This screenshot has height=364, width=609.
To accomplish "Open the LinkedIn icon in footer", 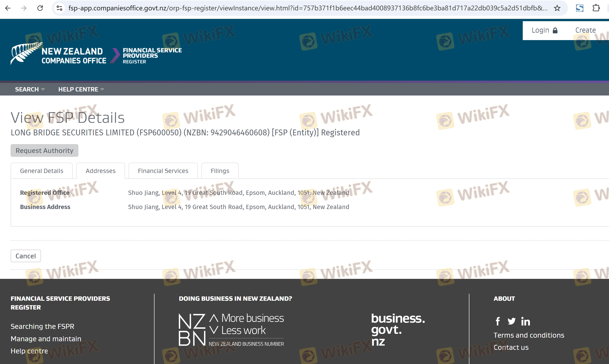I will point(525,322).
